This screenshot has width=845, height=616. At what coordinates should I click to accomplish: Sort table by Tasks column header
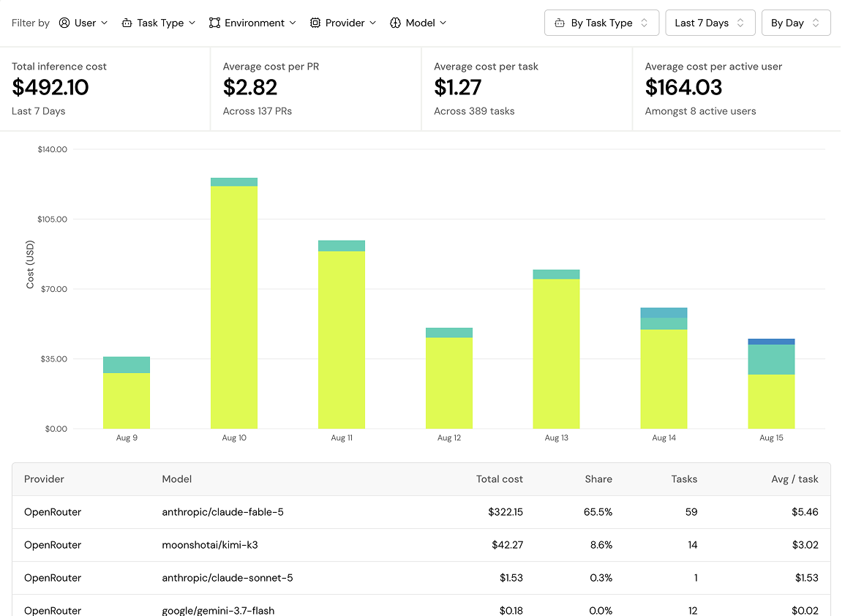click(x=684, y=479)
